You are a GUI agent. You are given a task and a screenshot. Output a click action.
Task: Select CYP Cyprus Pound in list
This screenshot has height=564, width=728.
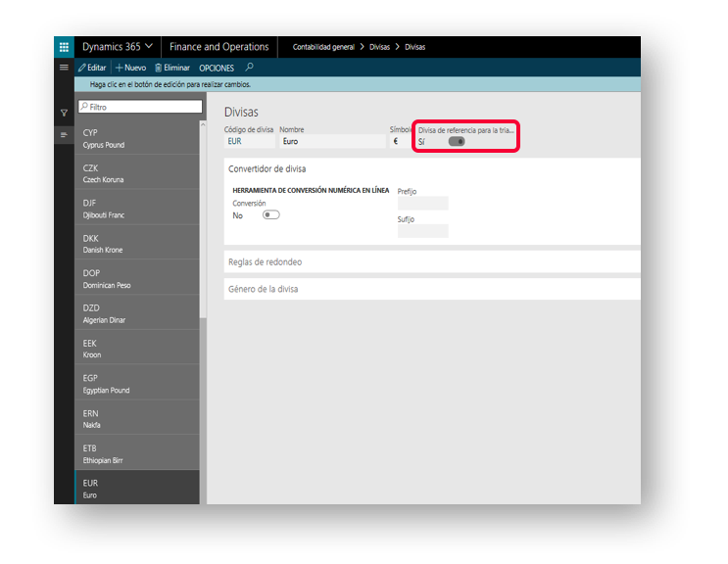(137, 138)
